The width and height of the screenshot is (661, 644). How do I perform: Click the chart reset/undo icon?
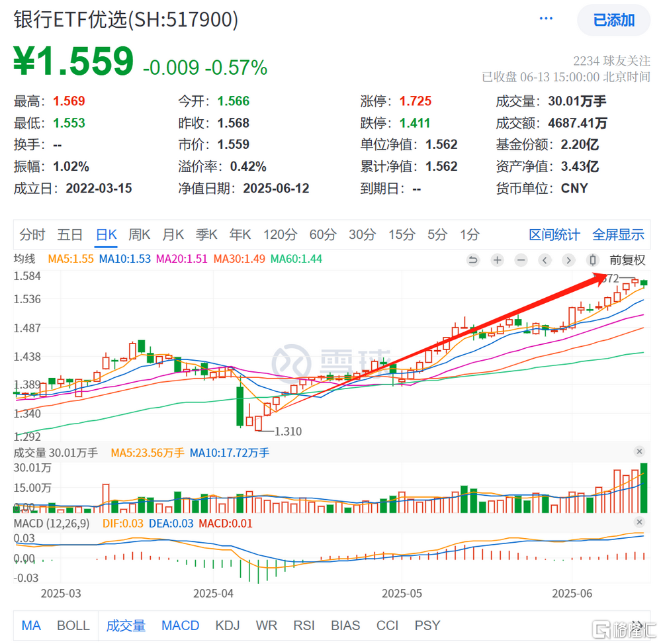click(x=473, y=260)
